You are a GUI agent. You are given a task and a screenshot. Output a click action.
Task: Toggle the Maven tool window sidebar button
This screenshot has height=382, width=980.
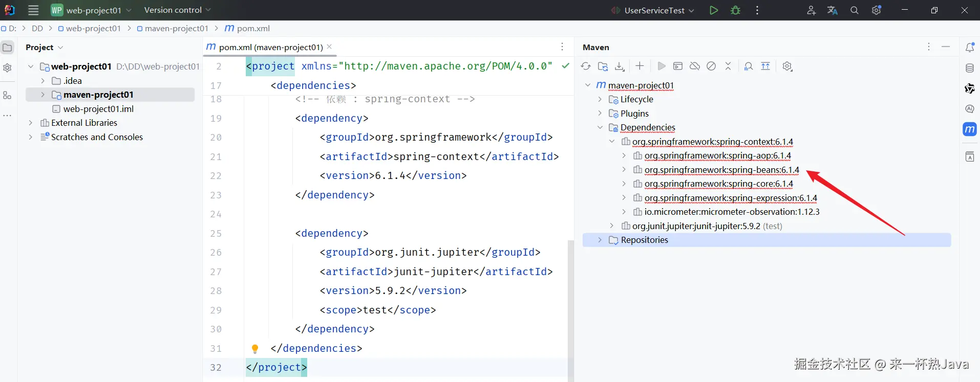(x=969, y=129)
